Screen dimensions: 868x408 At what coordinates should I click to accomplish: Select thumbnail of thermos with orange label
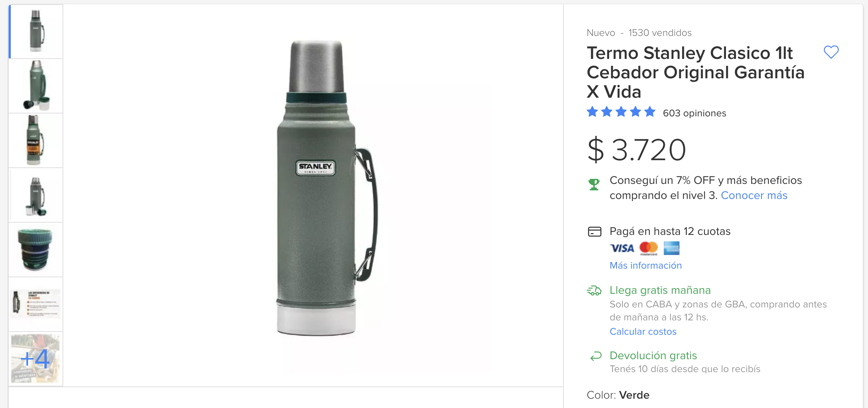(36, 140)
